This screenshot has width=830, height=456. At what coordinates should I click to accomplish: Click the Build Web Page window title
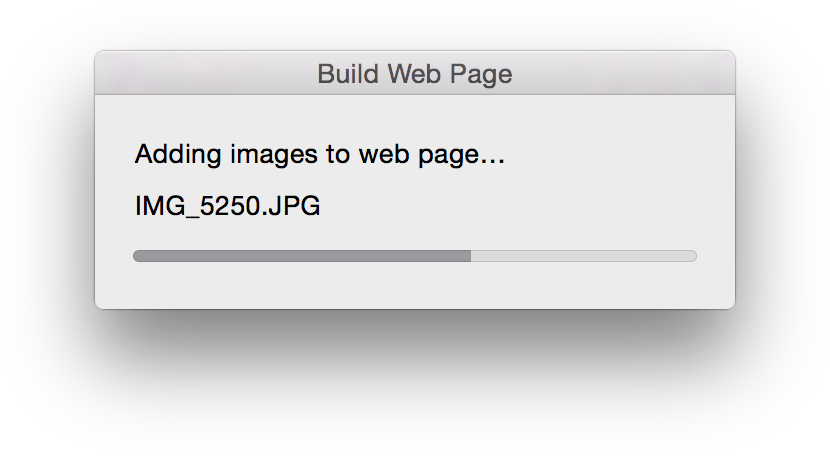point(414,74)
